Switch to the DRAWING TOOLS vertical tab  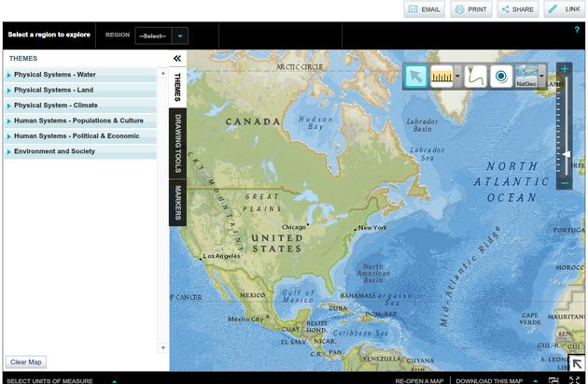(x=177, y=143)
